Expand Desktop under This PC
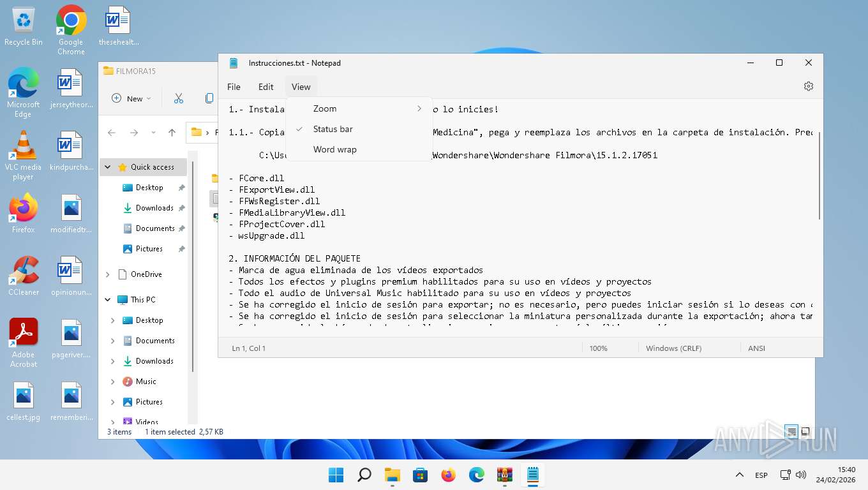 click(113, 320)
